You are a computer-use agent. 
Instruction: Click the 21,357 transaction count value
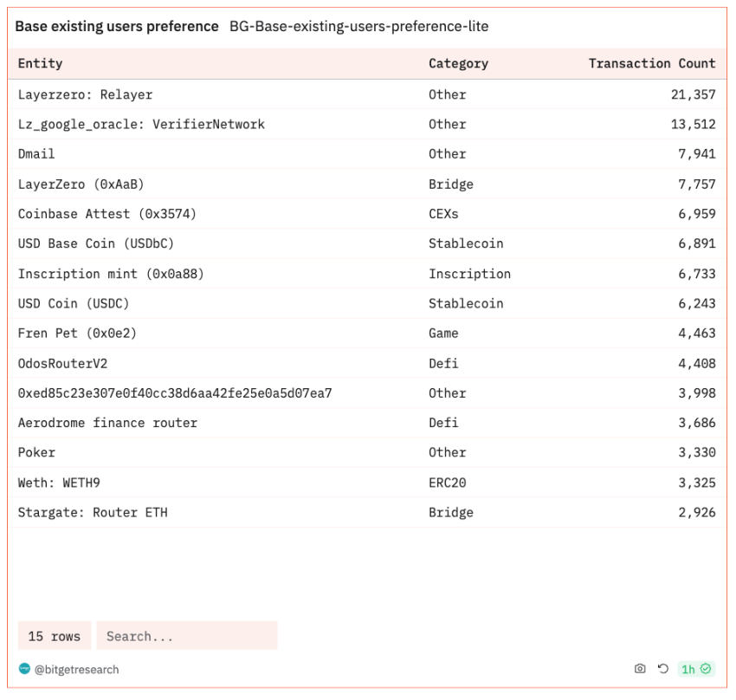click(693, 94)
